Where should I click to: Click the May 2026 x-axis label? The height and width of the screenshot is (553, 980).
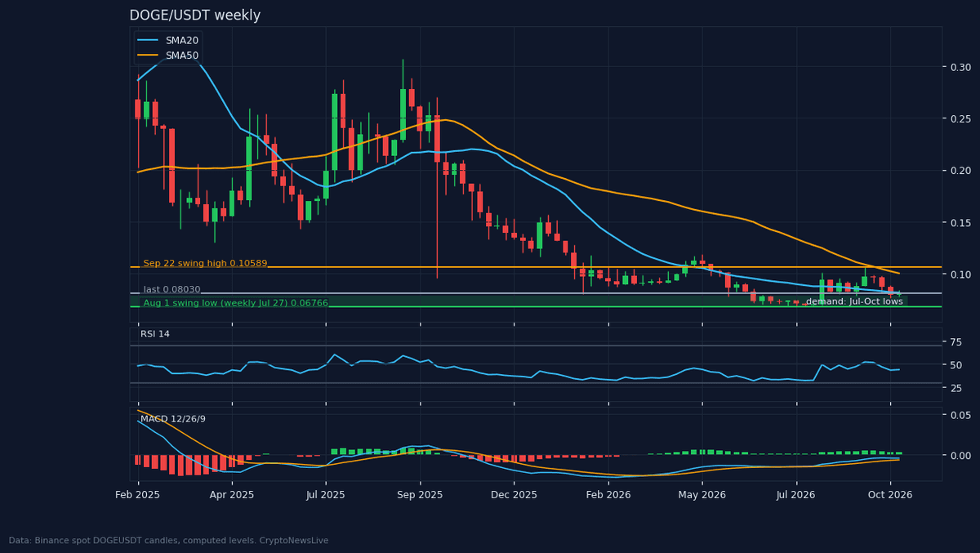(x=702, y=494)
